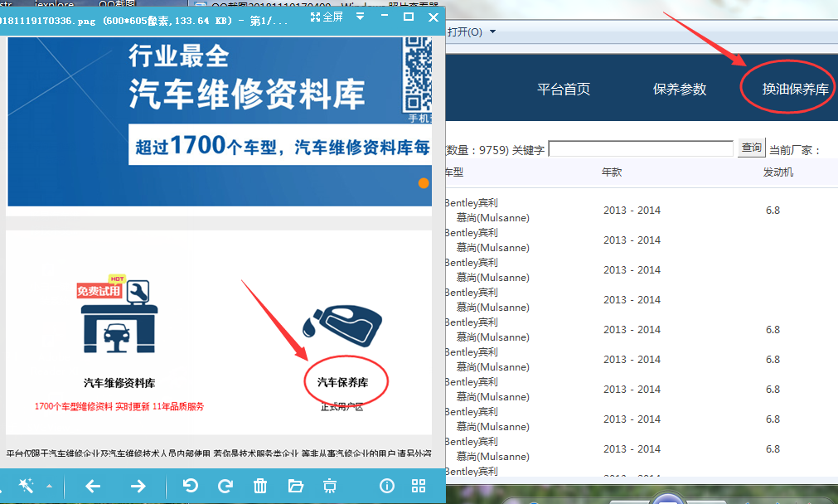The height and width of the screenshot is (504, 838).
Task: Click 汽车保养库 label
Action: click(343, 382)
